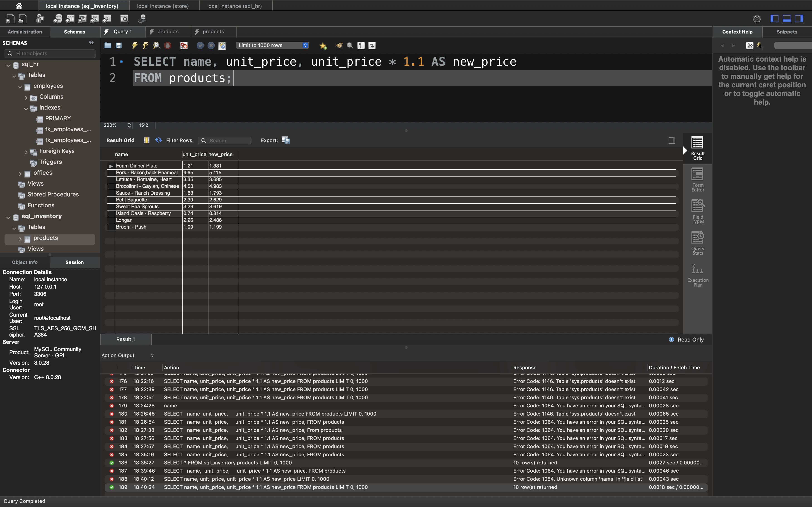Click the Beautify query broom icon

tap(339, 45)
